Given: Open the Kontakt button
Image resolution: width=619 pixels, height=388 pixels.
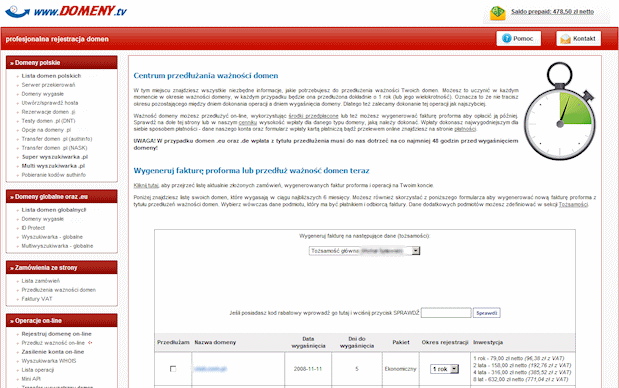Looking at the screenshot, I should [578, 39].
